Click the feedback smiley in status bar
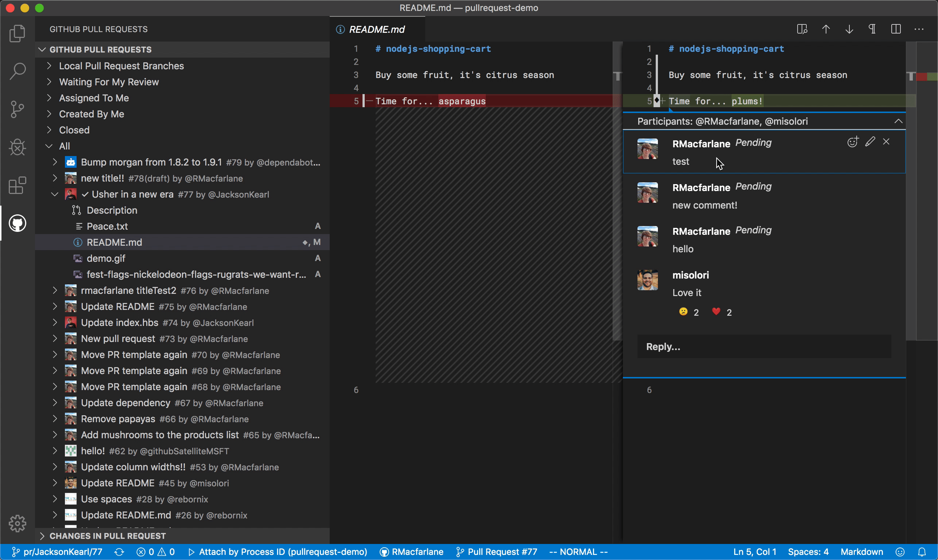 click(x=900, y=552)
